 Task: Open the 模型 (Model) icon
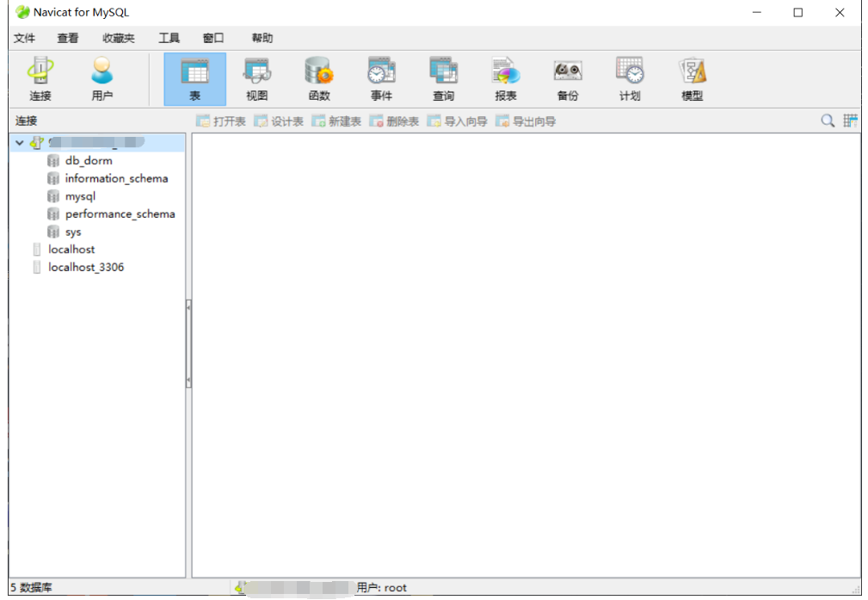pos(691,77)
